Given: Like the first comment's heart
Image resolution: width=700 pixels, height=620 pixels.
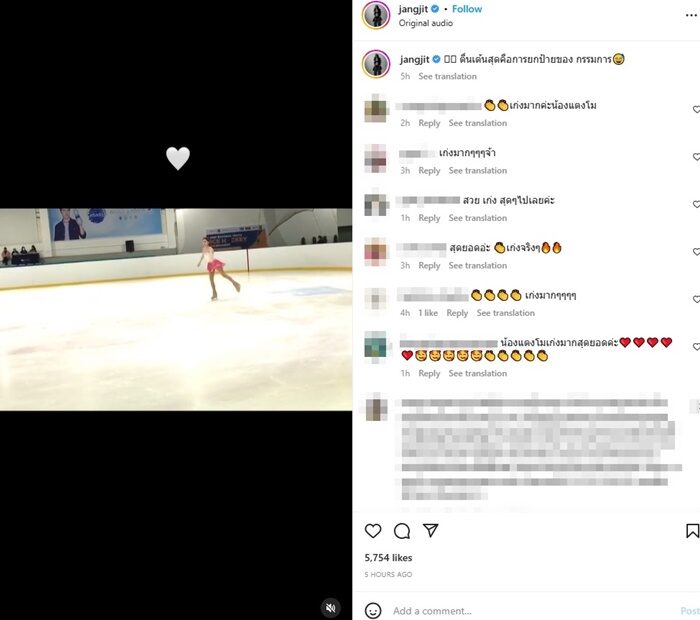Looking at the screenshot, I should (696, 109).
